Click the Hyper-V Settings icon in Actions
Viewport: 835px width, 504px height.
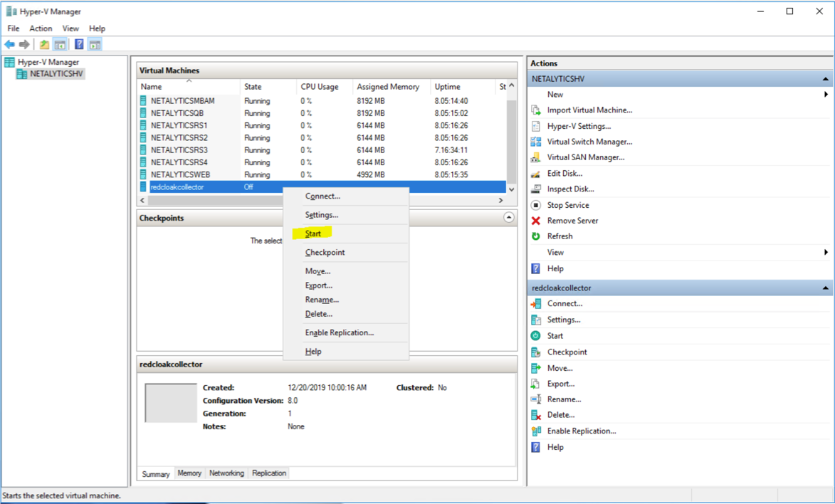[536, 126]
